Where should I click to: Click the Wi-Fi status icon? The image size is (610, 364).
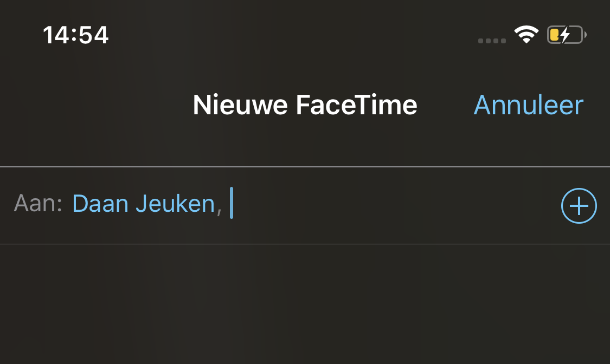coord(526,35)
